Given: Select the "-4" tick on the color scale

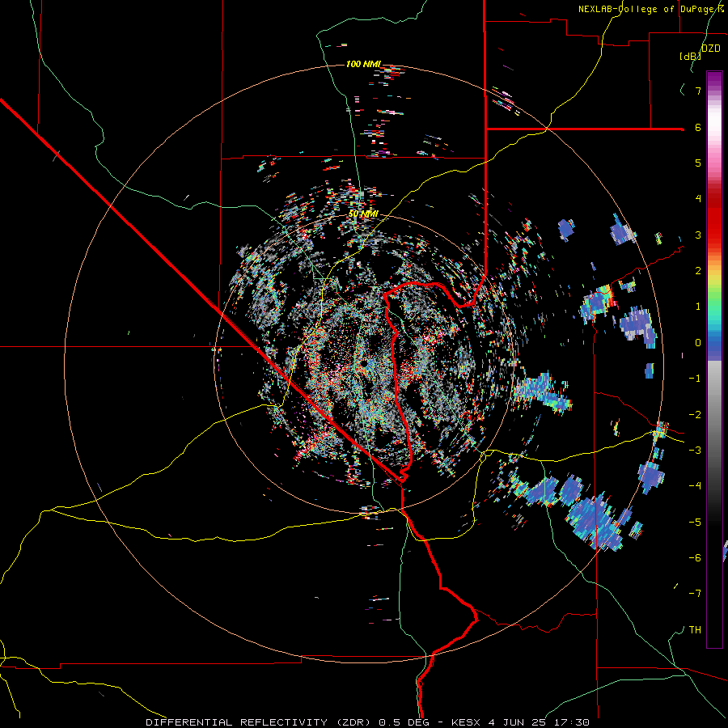Looking at the screenshot, I should [x=695, y=486].
